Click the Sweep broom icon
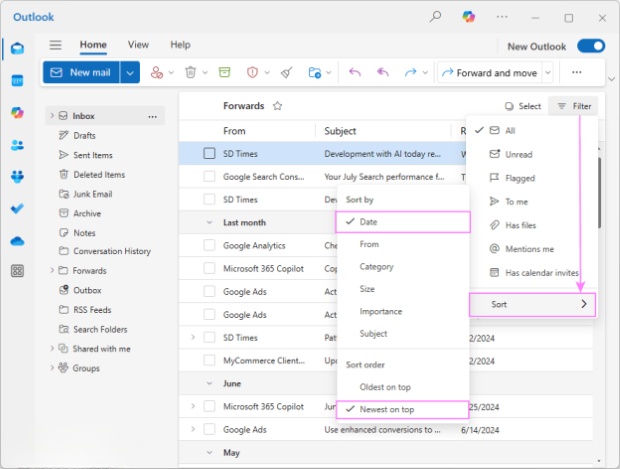 (287, 72)
